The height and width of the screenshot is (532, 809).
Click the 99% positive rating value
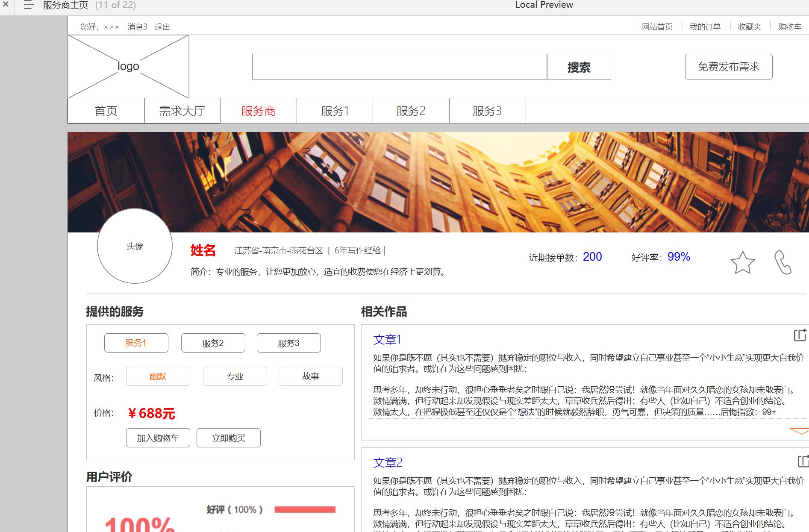679,256
